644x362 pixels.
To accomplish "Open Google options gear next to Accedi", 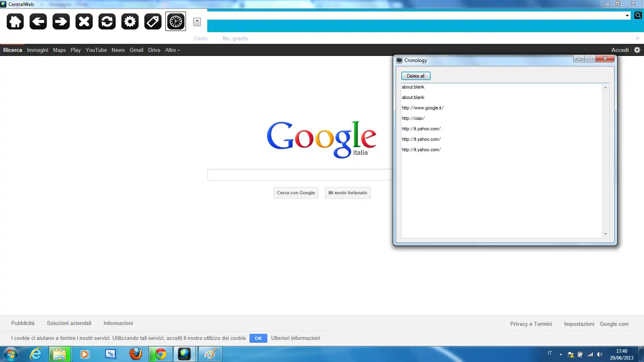I will [637, 50].
